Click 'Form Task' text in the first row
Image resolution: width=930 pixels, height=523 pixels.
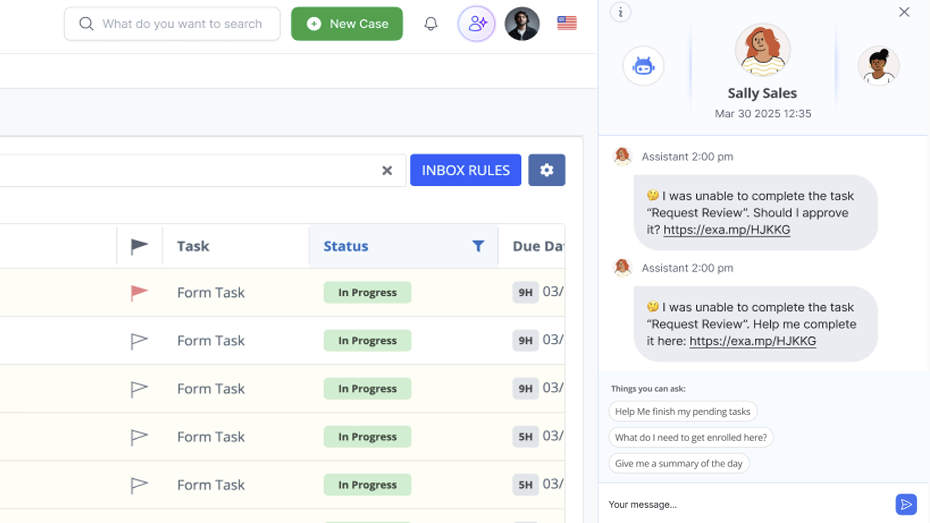[x=211, y=292]
